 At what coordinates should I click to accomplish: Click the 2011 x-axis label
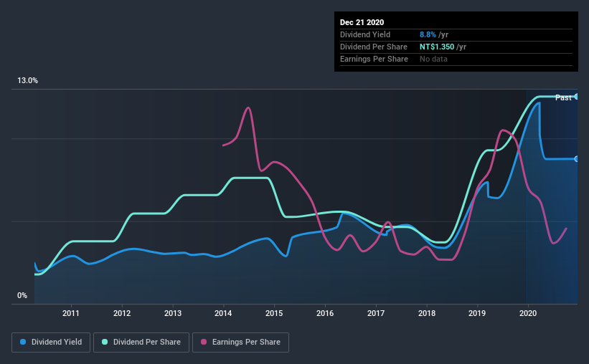(71, 313)
